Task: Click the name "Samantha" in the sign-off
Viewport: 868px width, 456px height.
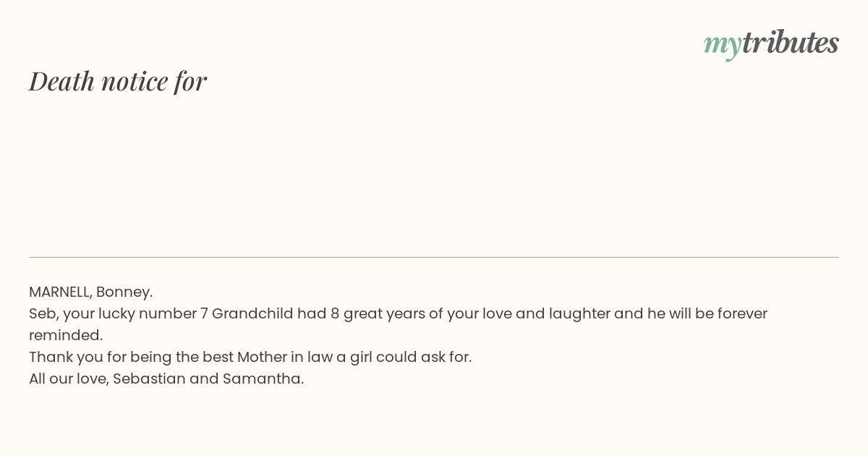Action: [x=262, y=379]
